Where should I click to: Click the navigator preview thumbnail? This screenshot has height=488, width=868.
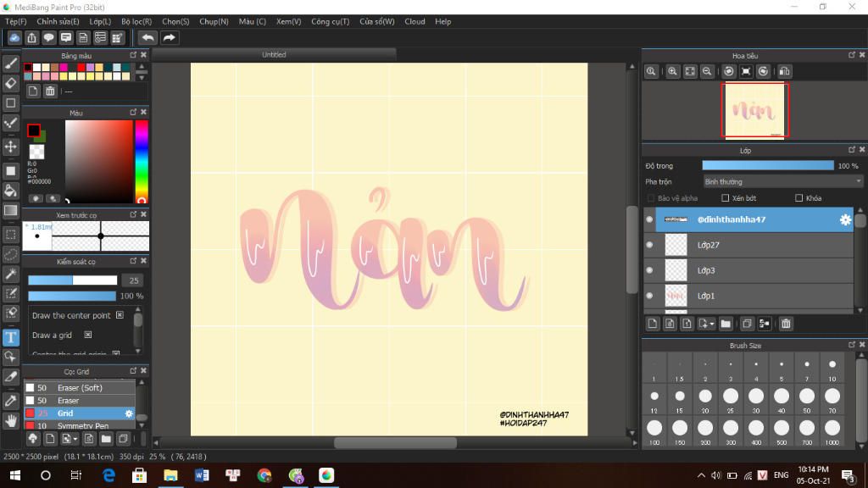point(754,110)
